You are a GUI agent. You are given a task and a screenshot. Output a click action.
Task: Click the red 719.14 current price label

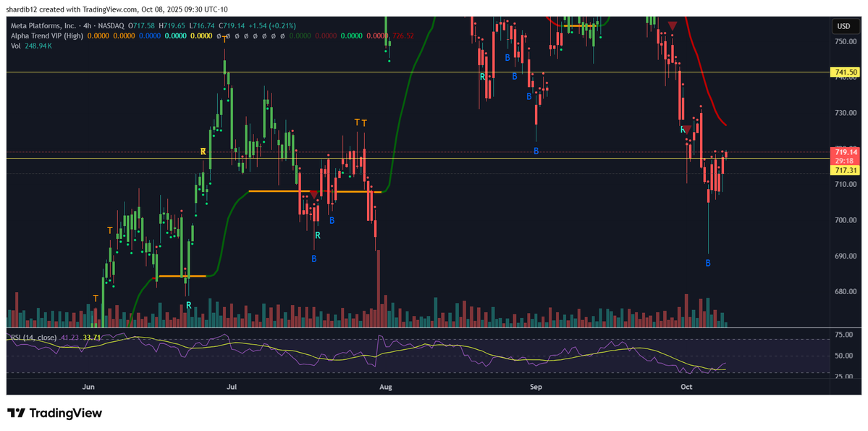point(846,152)
